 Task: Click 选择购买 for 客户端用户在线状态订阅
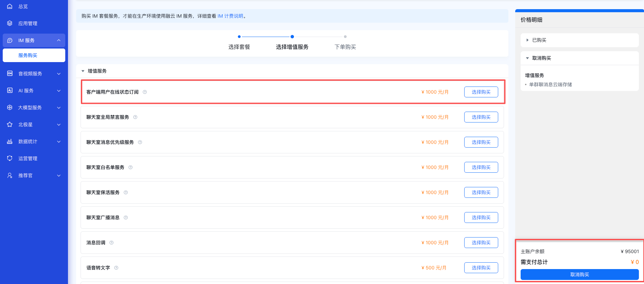tap(481, 92)
